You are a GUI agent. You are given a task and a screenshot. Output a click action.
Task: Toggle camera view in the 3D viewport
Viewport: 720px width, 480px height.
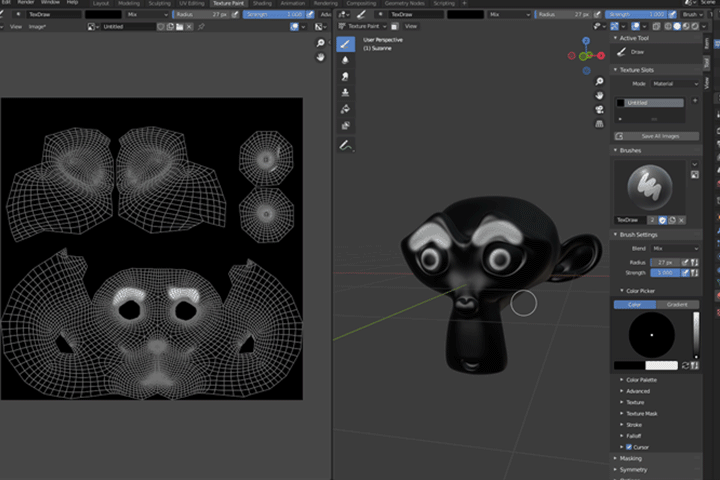click(x=599, y=109)
